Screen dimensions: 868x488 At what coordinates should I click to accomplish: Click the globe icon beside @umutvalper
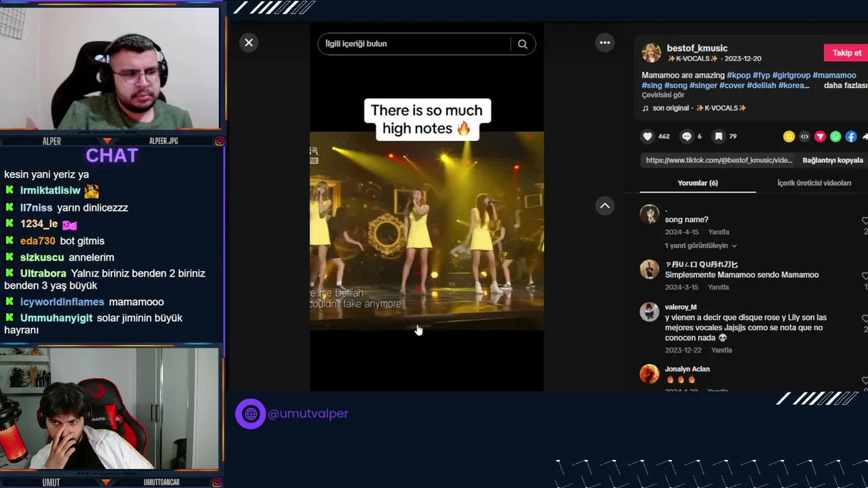click(250, 413)
